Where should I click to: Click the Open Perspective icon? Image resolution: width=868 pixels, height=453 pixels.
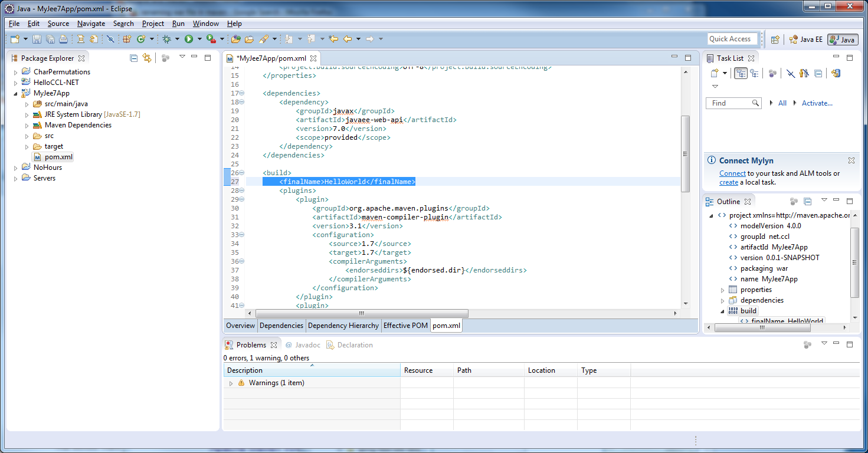coord(775,40)
